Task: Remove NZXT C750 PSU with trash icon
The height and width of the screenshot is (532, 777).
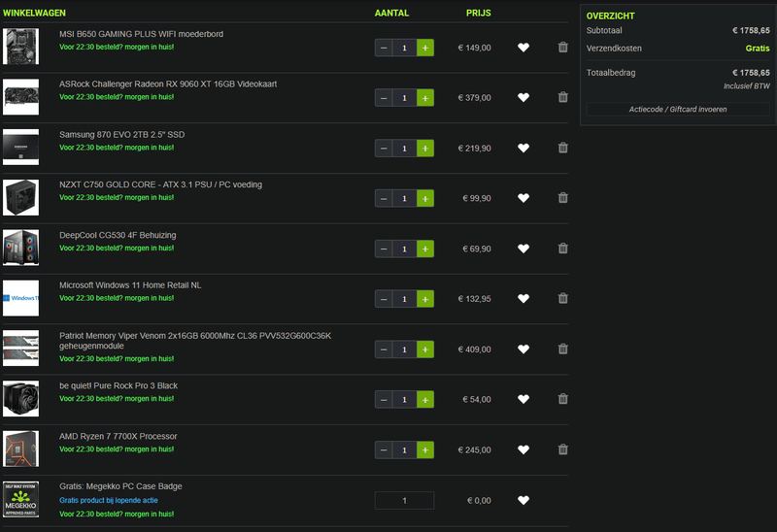Action: point(563,198)
